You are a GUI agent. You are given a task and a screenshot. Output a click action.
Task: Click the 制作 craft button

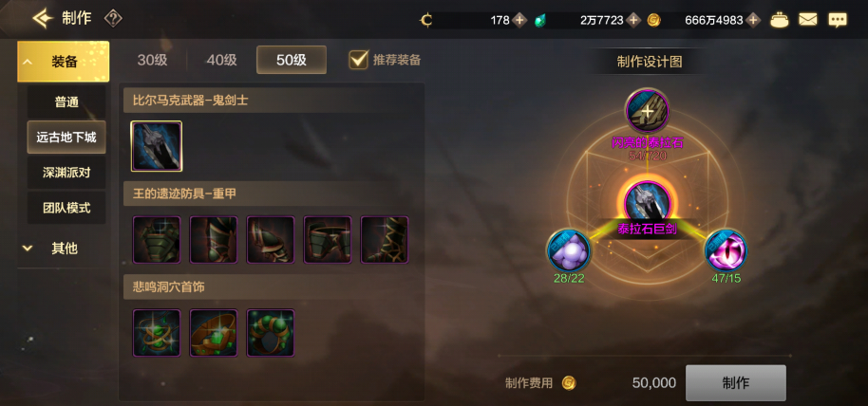[736, 383]
